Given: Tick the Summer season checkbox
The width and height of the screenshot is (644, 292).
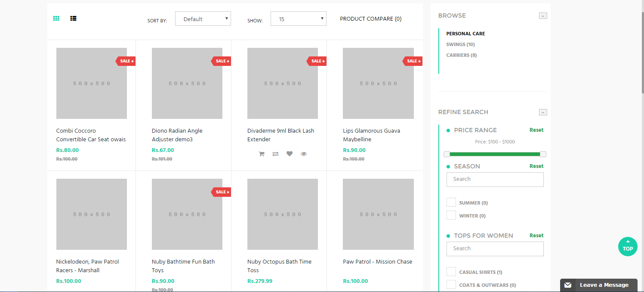Looking at the screenshot, I should [451, 202].
